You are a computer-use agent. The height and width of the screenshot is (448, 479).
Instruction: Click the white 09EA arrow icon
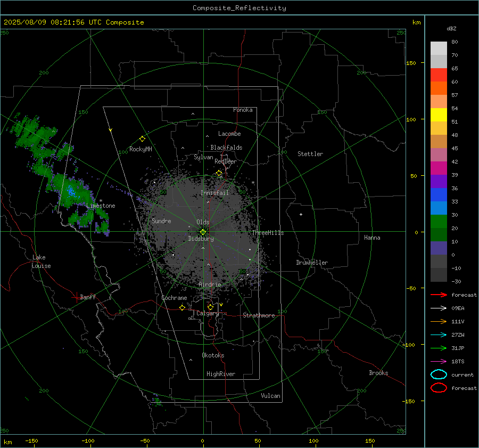(439, 308)
